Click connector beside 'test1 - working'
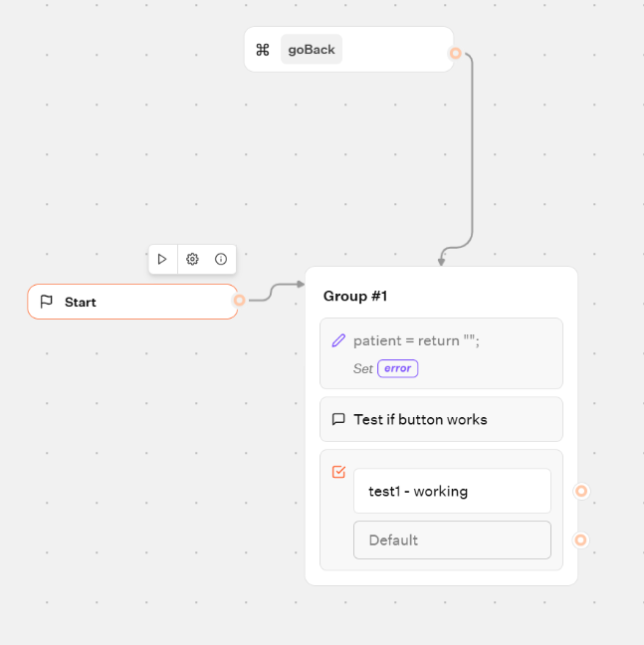Image resolution: width=644 pixels, height=645 pixels. pyautogui.click(x=581, y=491)
